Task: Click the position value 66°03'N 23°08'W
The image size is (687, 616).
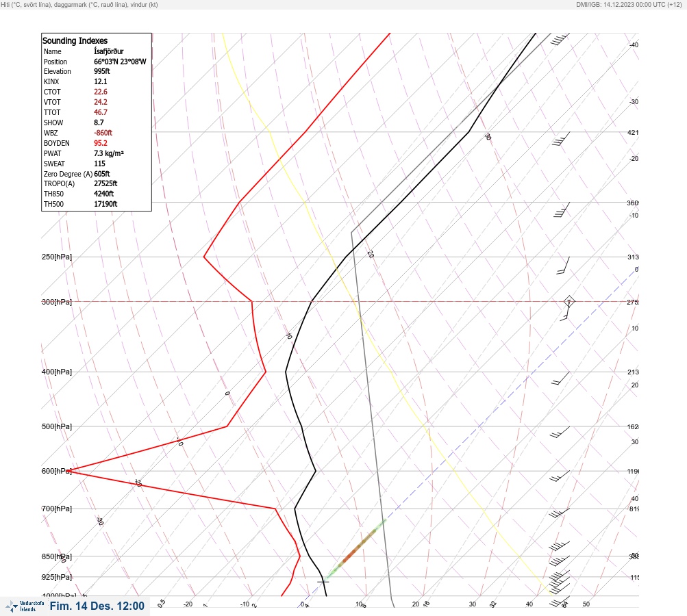Action: 120,62
